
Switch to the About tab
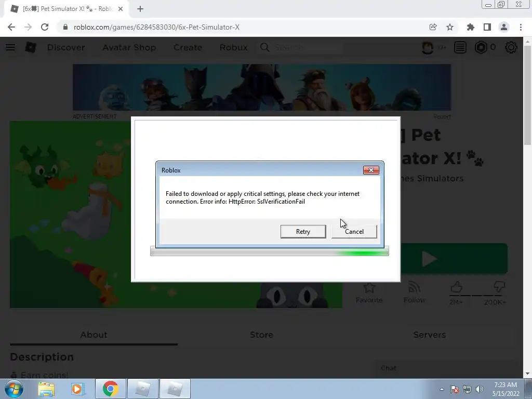[94, 335]
